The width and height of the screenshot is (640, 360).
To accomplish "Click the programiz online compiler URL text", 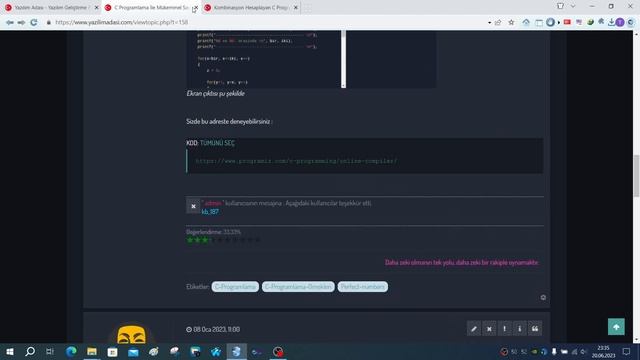I will coord(296,161).
